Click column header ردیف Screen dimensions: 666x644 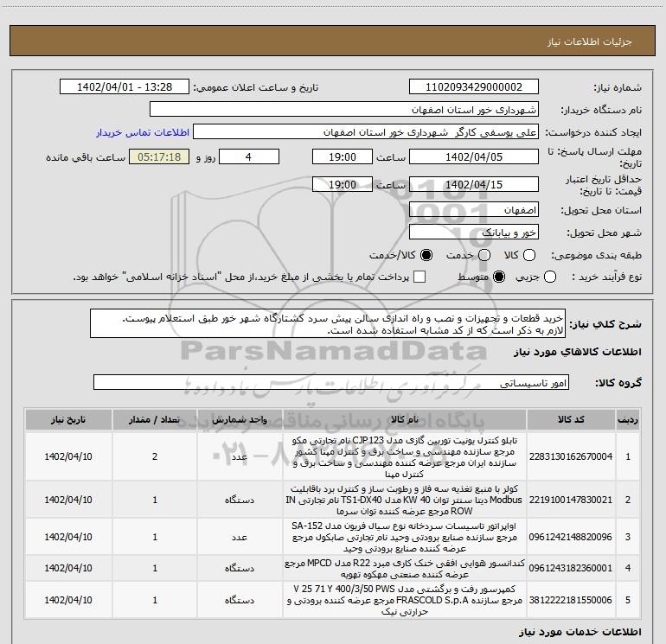click(x=628, y=419)
